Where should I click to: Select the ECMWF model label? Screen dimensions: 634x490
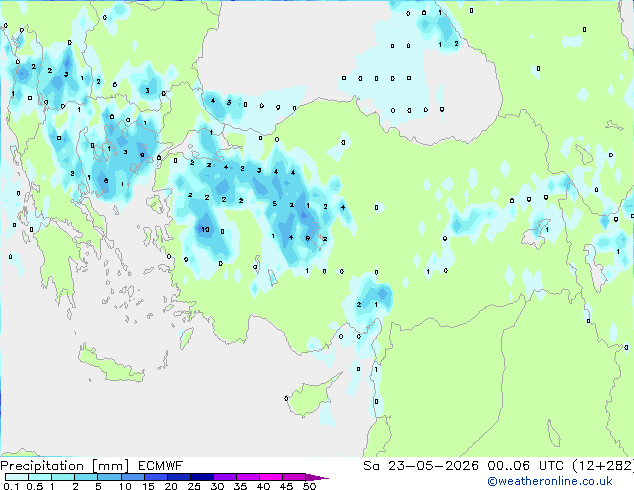[x=161, y=466]
